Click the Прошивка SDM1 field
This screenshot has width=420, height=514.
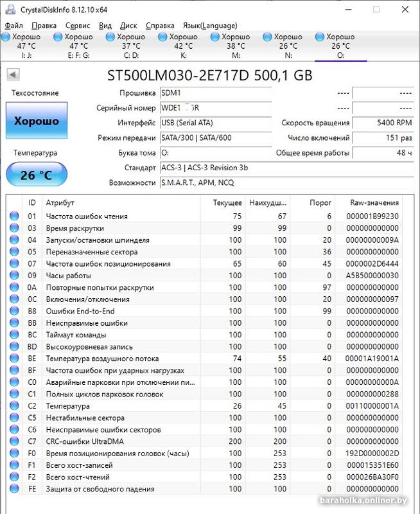(x=214, y=93)
